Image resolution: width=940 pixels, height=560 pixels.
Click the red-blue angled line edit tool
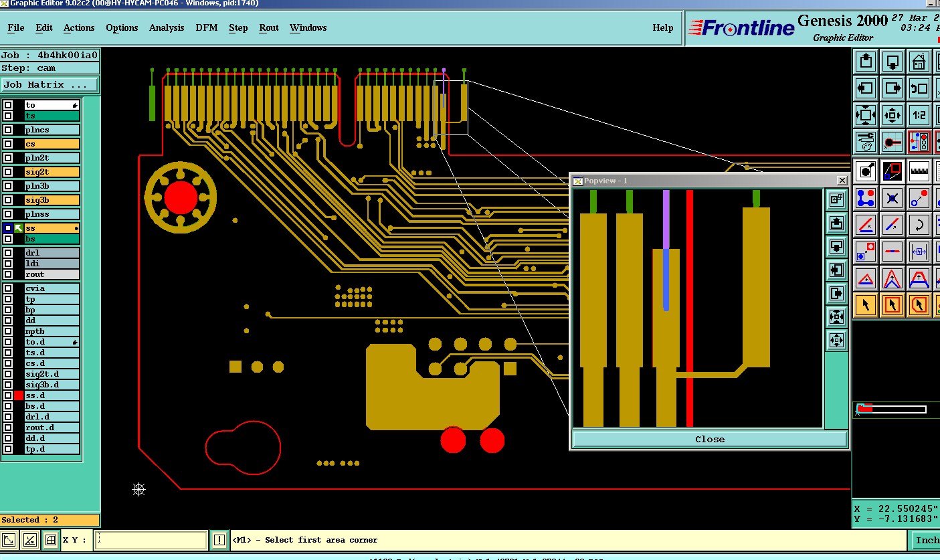(866, 225)
